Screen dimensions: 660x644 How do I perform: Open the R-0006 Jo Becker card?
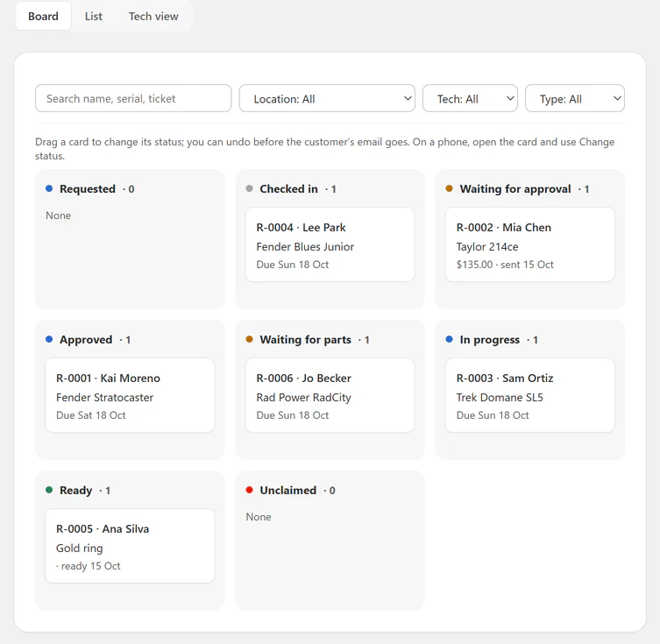click(x=330, y=395)
